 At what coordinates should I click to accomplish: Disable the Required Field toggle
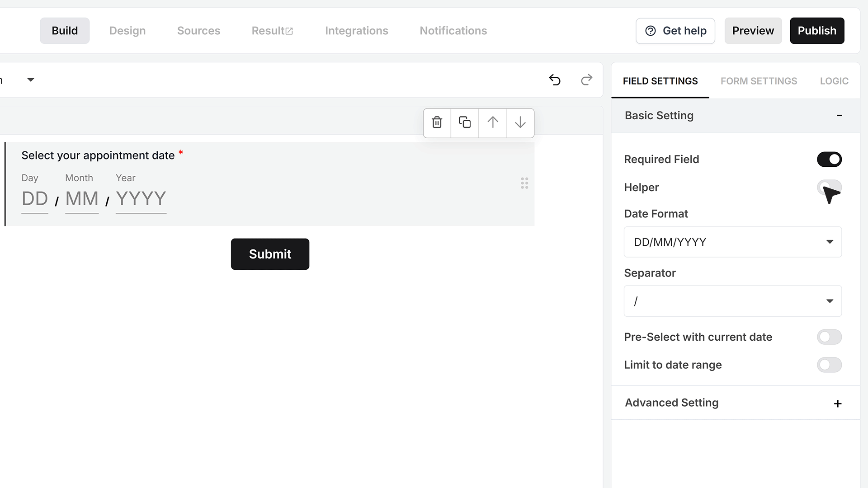point(829,160)
